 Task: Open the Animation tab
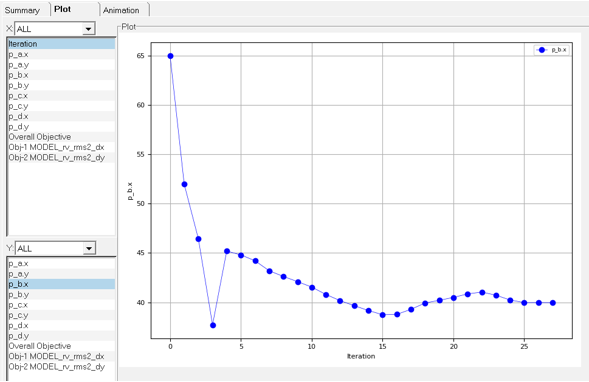pyautogui.click(x=121, y=10)
